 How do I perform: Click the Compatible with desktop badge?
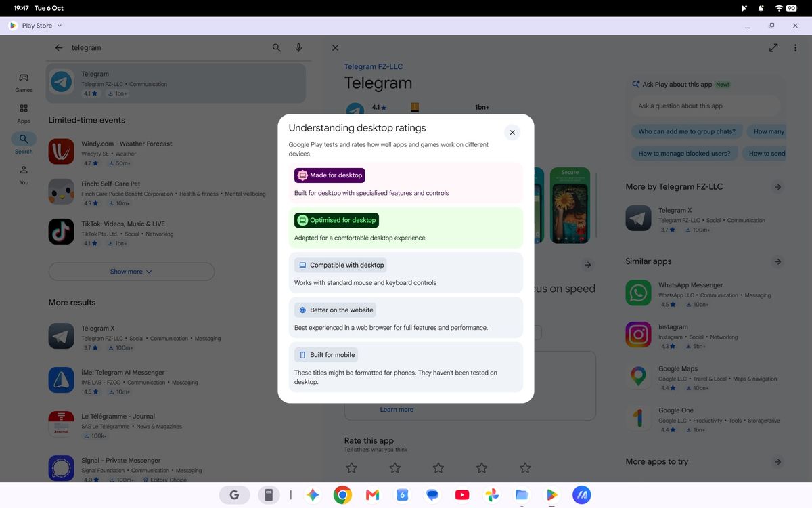pyautogui.click(x=340, y=265)
